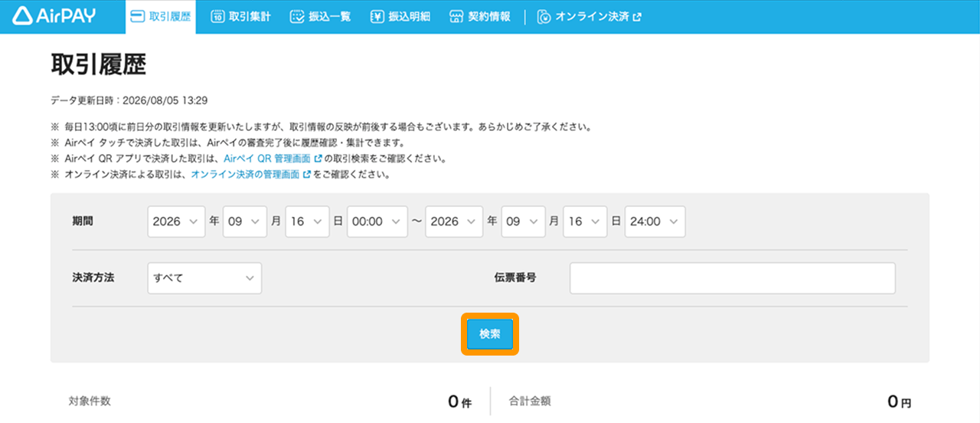
Task: Open the end time 24:00 dropdown
Action: click(655, 221)
